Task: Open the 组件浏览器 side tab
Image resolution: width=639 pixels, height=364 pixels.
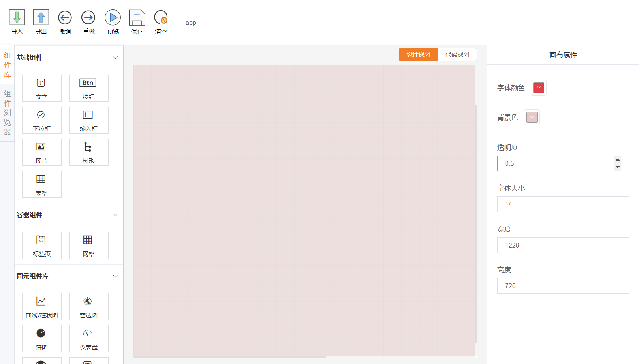Action: pyautogui.click(x=8, y=113)
